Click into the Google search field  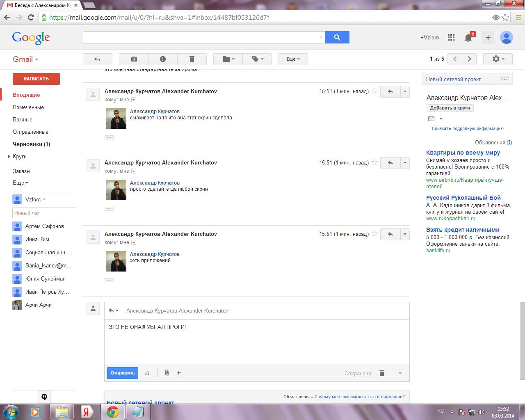[x=200, y=37]
